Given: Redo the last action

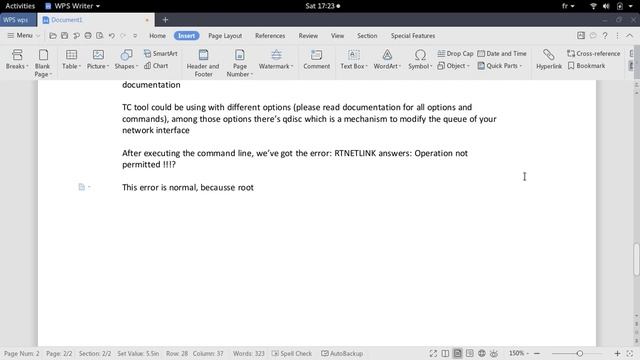Looking at the screenshot, I should (x=123, y=36).
